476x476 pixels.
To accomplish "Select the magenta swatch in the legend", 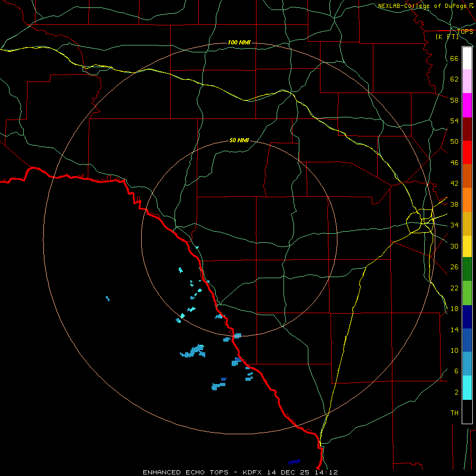I will [467, 105].
